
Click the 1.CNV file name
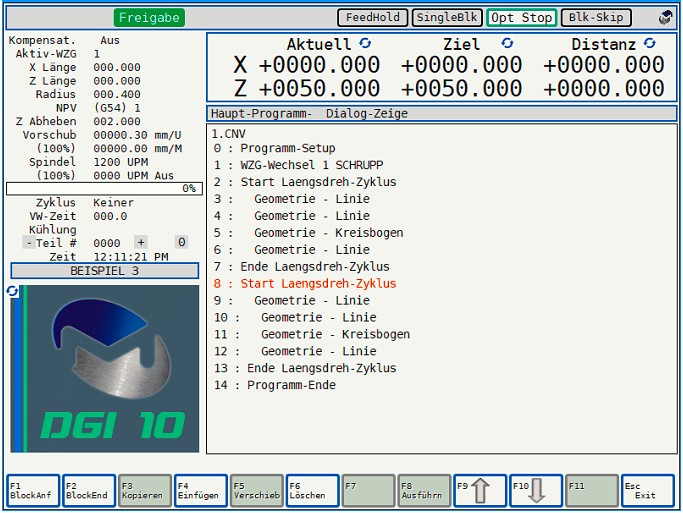pos(229,134)
